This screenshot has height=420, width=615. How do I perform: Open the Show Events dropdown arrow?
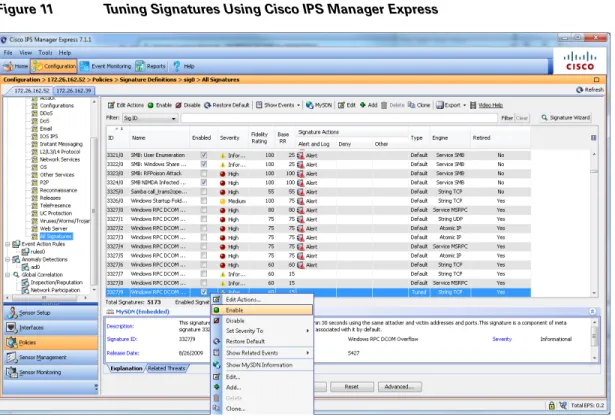(x=298, y=105)
